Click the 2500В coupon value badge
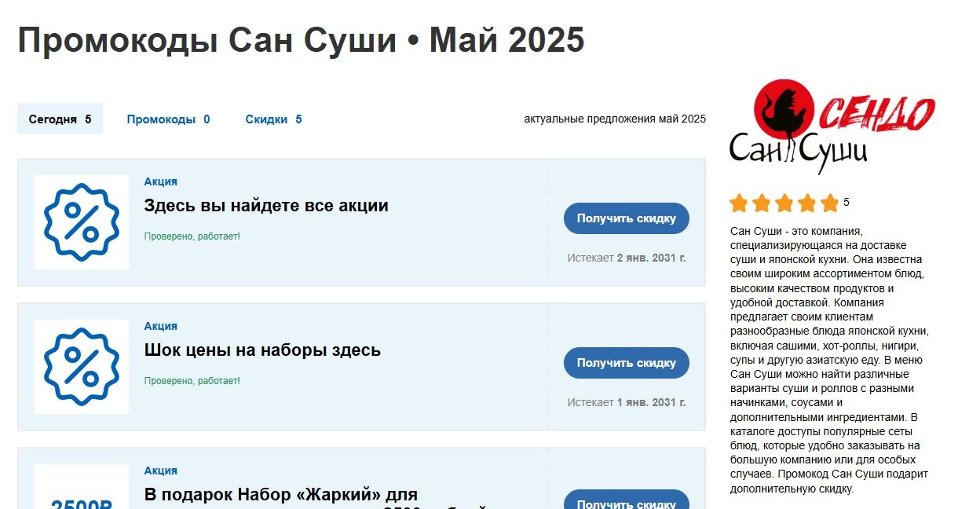The width and height of the screenshot is (980, 509). 81,502
